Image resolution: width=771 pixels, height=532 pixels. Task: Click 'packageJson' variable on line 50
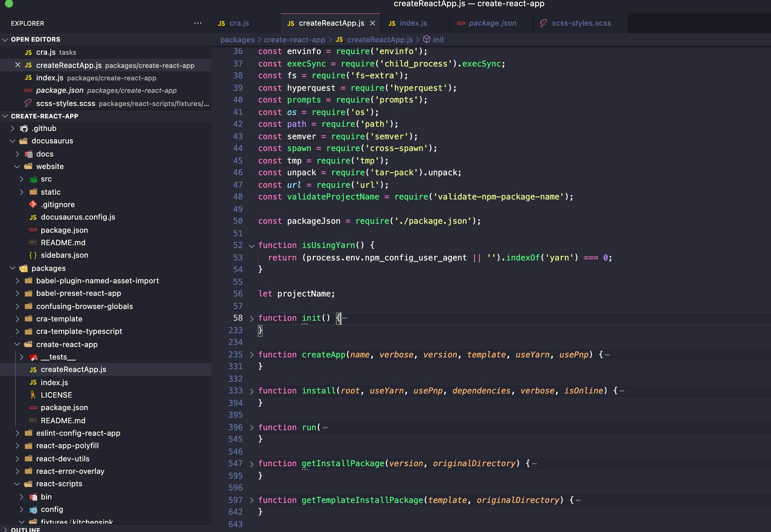coord(314,221)
